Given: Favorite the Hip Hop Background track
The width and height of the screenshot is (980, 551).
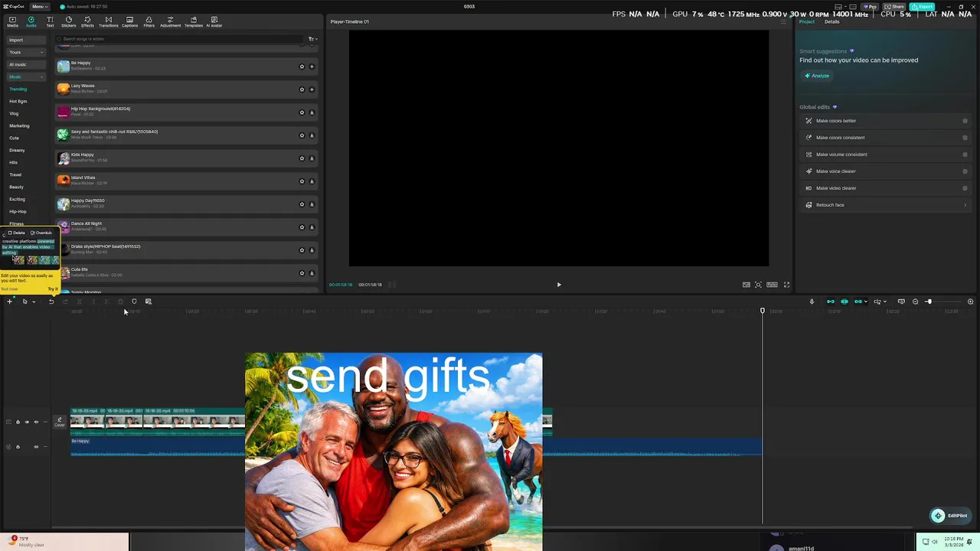Looking at the screenshot, I should tap(302, 112).
